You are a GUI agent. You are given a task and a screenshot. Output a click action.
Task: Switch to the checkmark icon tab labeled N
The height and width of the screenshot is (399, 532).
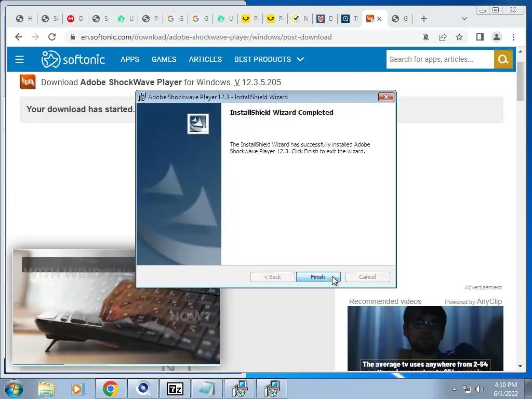click(x=300, y=19)
